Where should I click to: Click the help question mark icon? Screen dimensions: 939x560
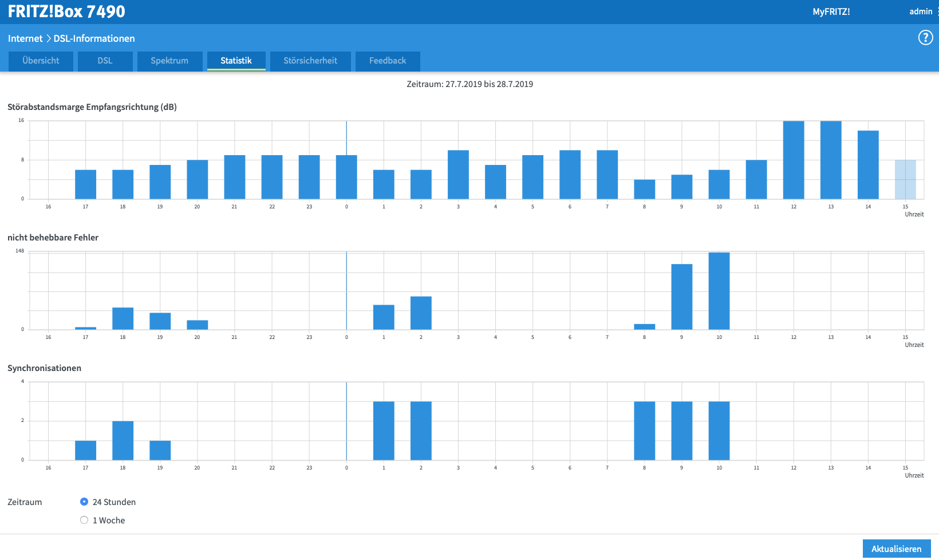click(925, 38)
